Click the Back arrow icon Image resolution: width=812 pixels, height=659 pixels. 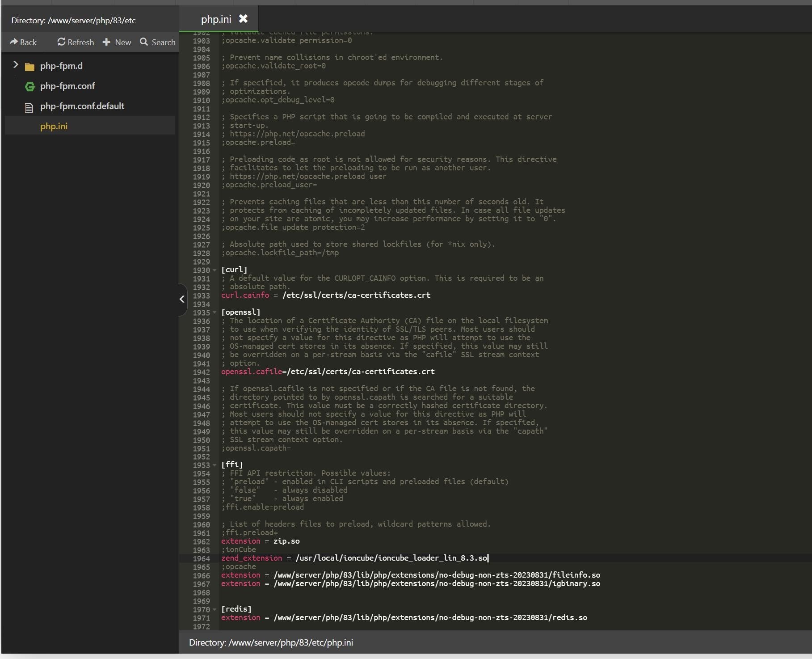14,42
